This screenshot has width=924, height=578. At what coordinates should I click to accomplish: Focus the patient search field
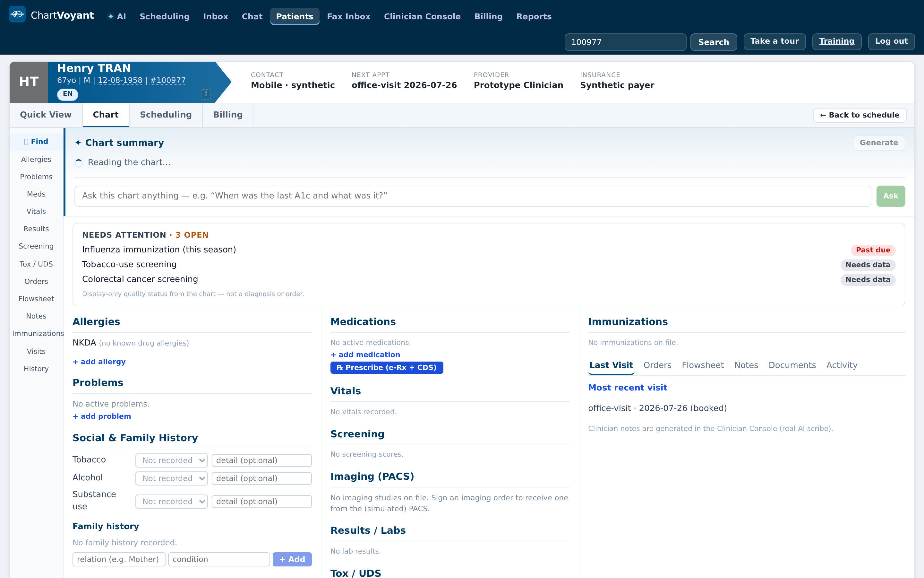pyautogui.click(x=625, y=42)
